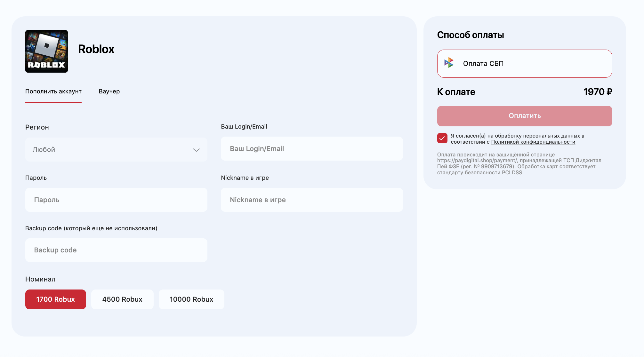This screenshot has height=357, width=644.
Task: Click the К оплате label
Action: click(x=456, y=92)
